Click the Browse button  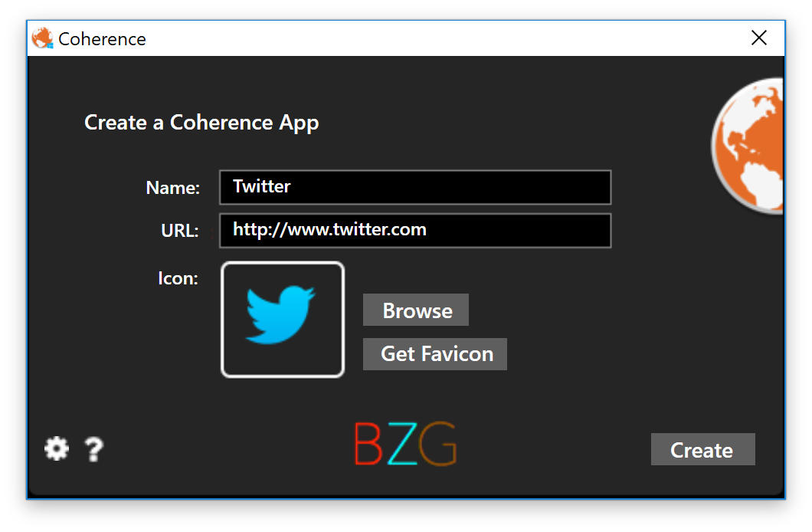coord(416,310)
